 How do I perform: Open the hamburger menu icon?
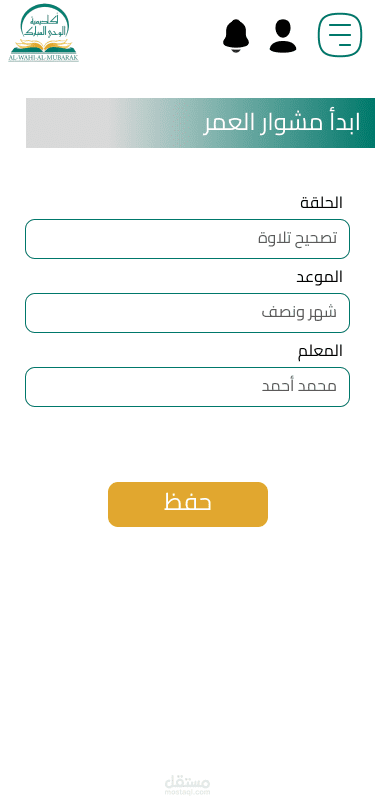click(340, 35)
